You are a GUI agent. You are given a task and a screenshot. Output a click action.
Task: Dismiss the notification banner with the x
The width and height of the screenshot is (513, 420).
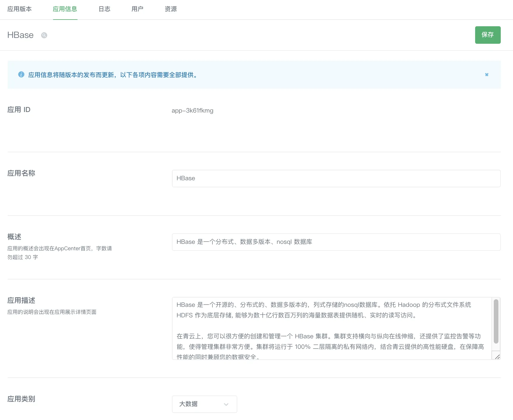[487, 75]
